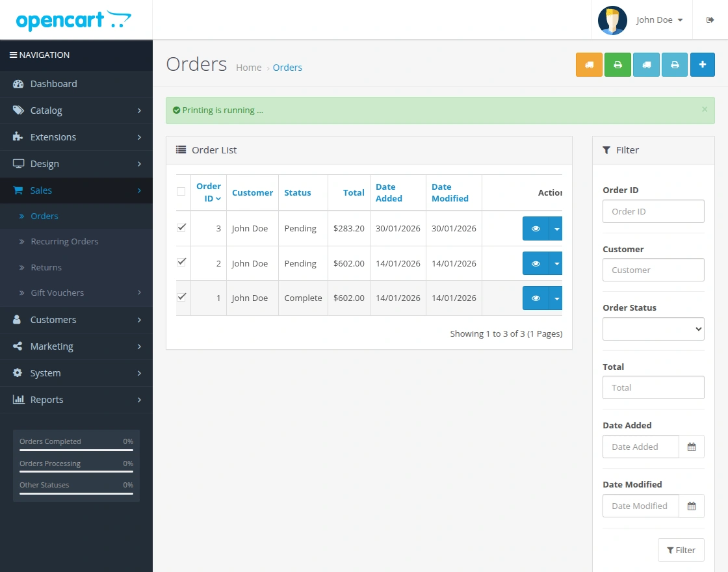Click the Date Added input field
This screenshot has height=572, width=728.
click(641, 447)
